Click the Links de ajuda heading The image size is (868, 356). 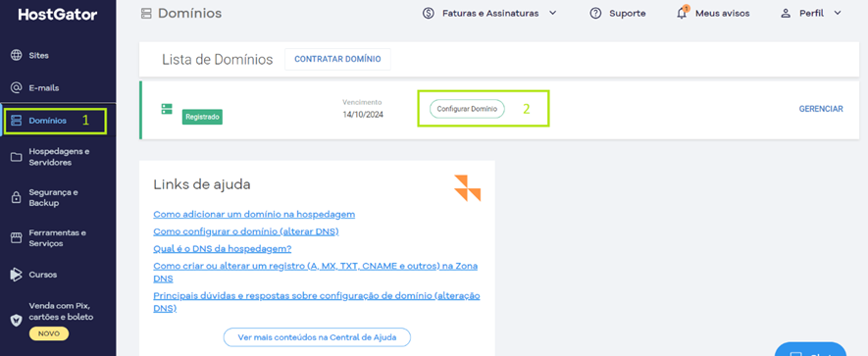click(x=202, y=184)
